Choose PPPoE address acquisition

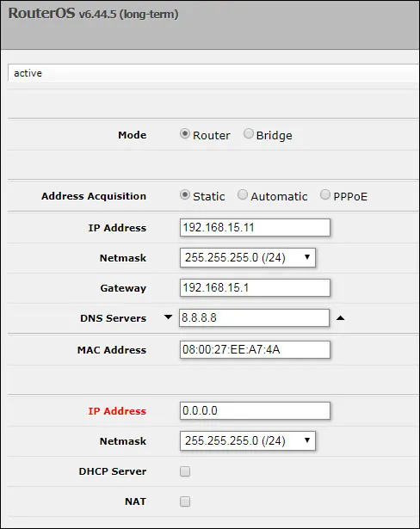[324, 195]
